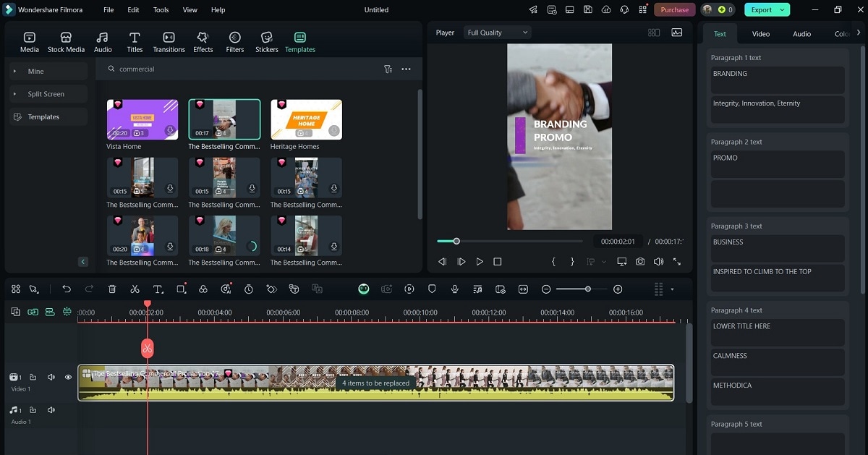Open the View menu
The width and height of the screenshot is (868, 455).
point(190,10)
